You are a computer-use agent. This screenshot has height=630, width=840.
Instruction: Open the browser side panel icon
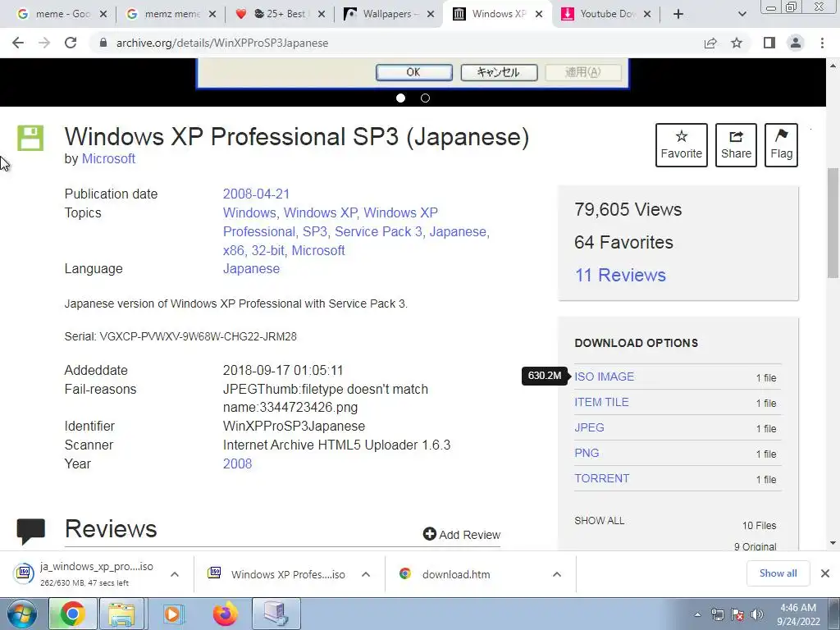pyautogui.click(x=769, y=43)
